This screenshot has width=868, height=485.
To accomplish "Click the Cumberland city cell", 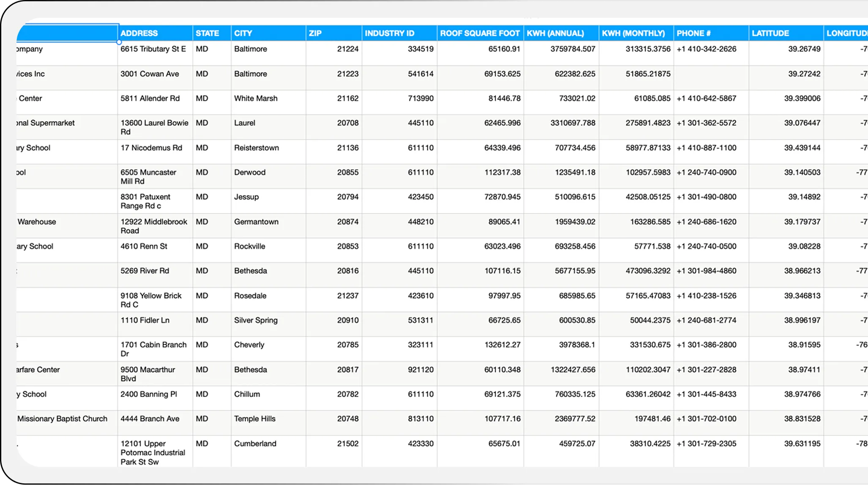I will pos(255,444).
